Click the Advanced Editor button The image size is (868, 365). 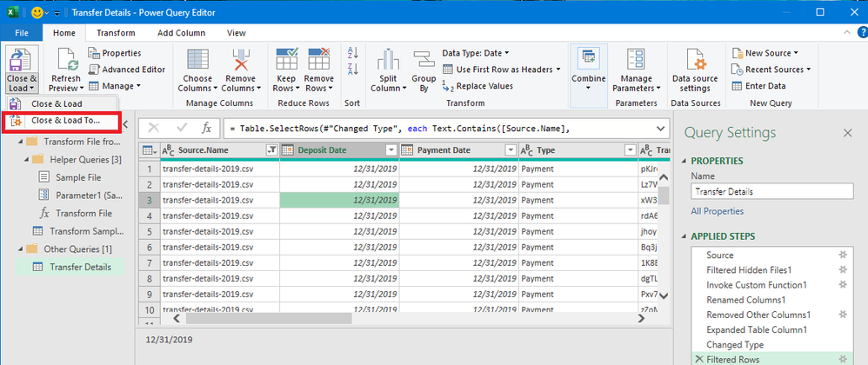[126, 70]
